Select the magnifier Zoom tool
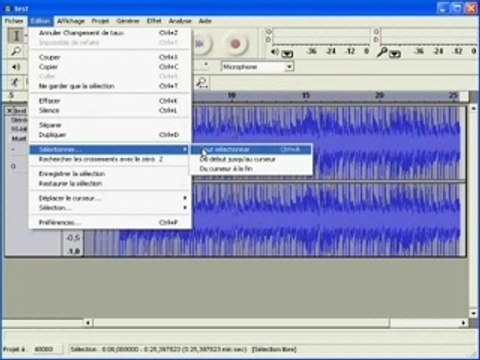 pyautogui.click(x=16, y=51)
